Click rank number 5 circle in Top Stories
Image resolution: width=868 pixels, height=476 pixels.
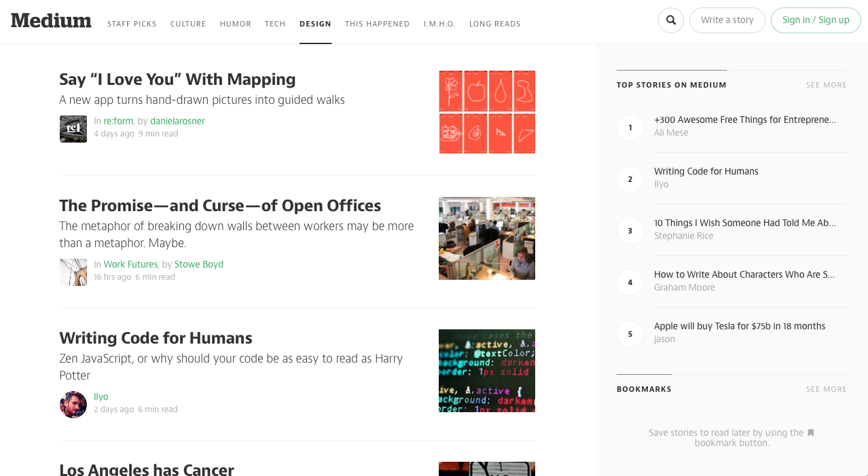[x=630, y=334]
